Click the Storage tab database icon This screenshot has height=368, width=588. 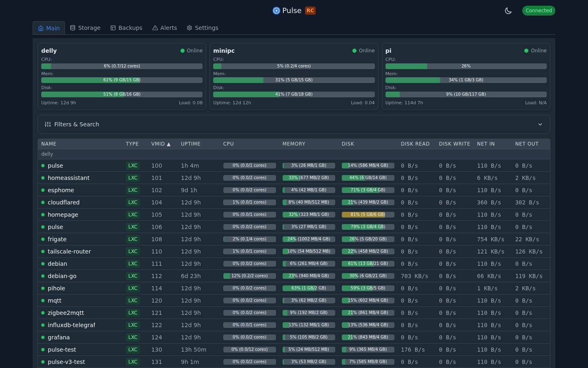click(73, 28)
